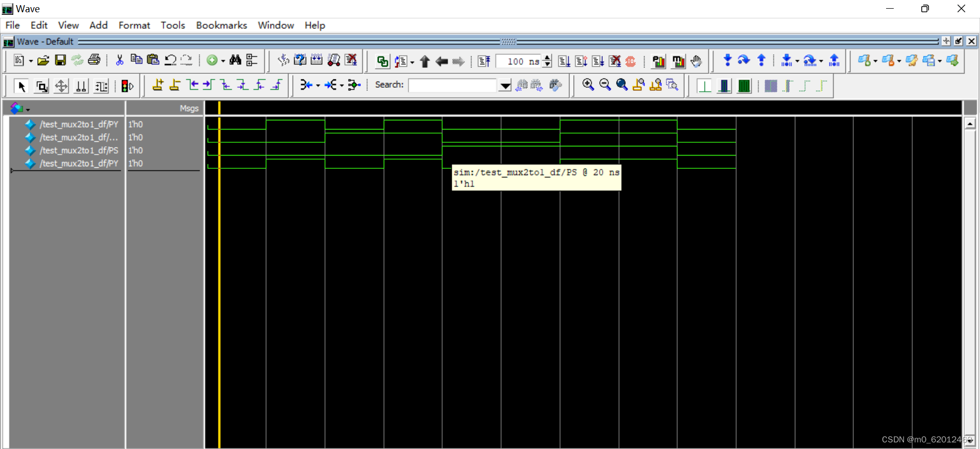Click the New file icon

(x=18, y=61)
